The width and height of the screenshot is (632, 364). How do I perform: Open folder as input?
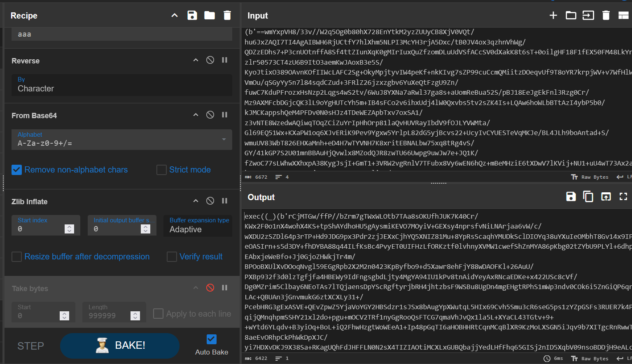pos(571,16)
